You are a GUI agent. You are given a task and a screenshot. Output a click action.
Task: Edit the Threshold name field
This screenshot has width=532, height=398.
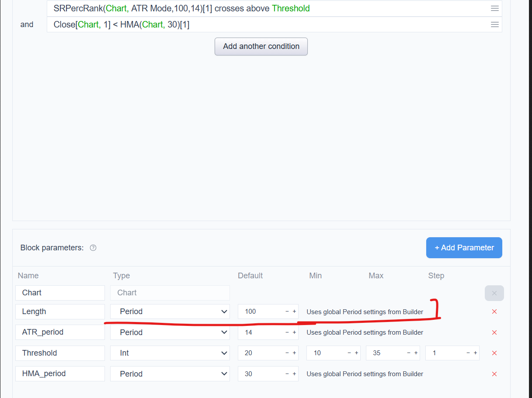coord(60,353)
